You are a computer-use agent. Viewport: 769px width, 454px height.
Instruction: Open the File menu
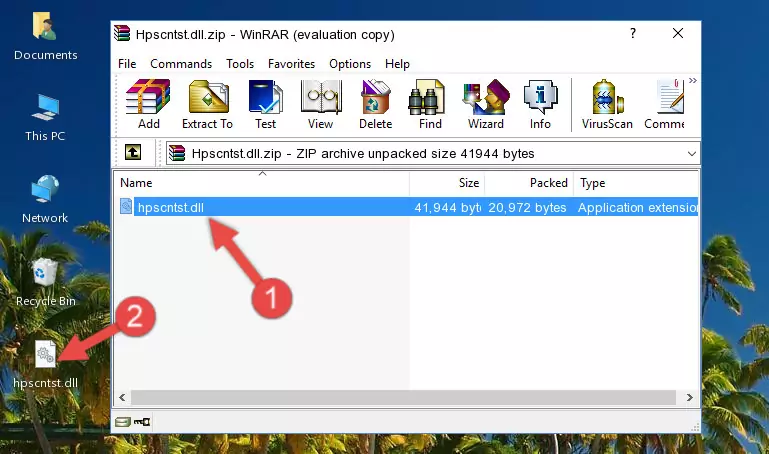point(127,64)
